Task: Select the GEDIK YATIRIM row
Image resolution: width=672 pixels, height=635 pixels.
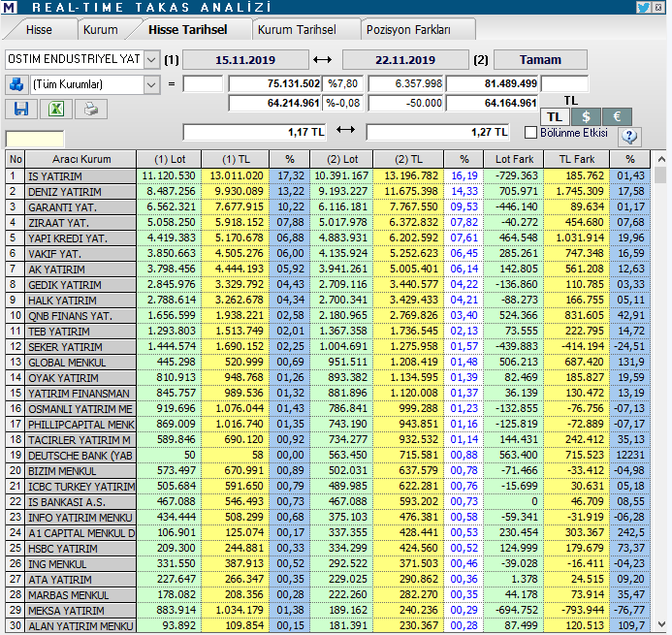Action: click(328, 284)
